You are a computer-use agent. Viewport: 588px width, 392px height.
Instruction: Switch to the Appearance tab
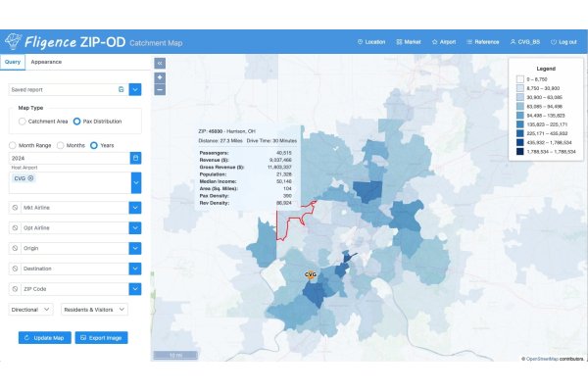coord(46,62)
